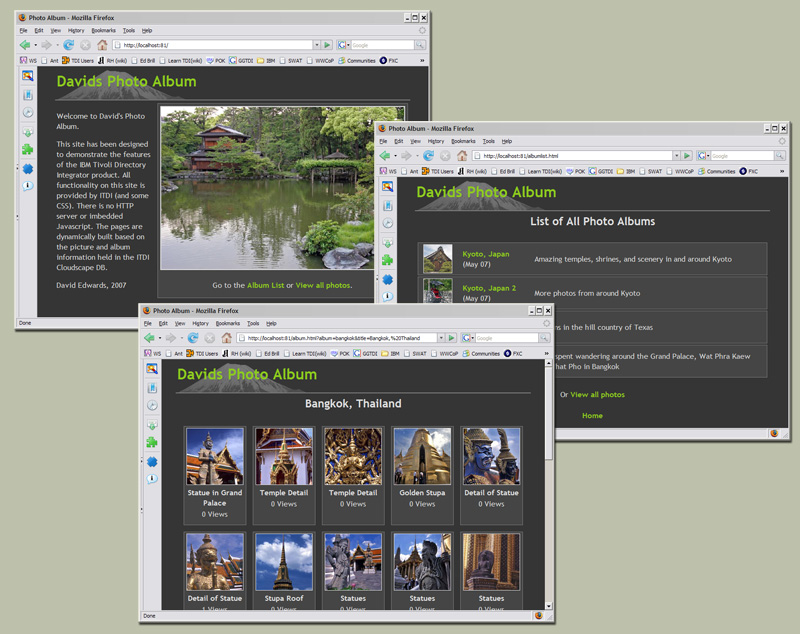800x634 pixels.
Task: Follow the Album List link on the home page
Action: point(265,285)
